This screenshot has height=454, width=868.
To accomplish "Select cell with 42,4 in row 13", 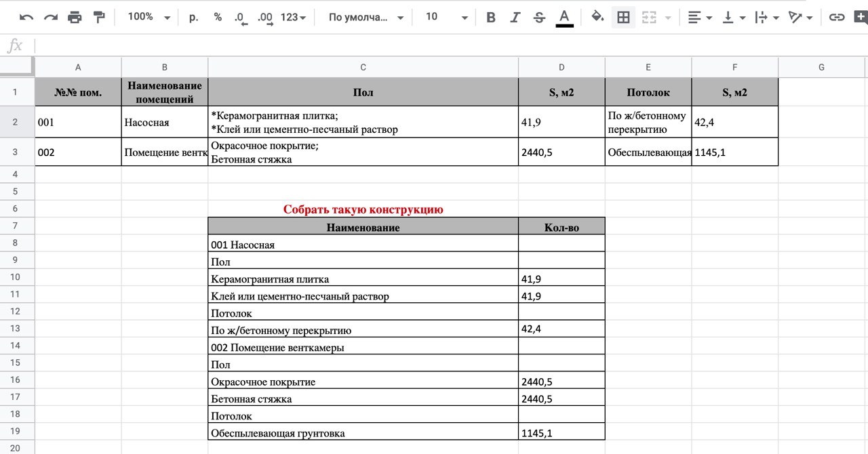I will pyautogui.click(x=561, y=329).
